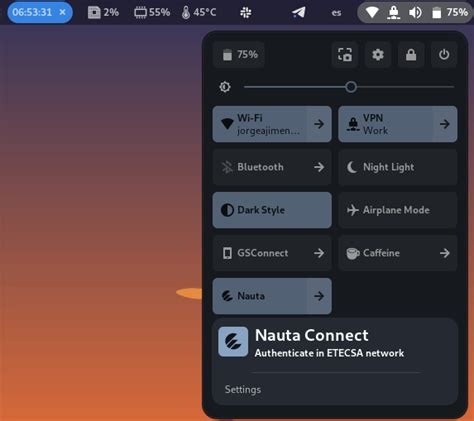
Task: Click the CPU 55% indicator
Action: [152, 12]
